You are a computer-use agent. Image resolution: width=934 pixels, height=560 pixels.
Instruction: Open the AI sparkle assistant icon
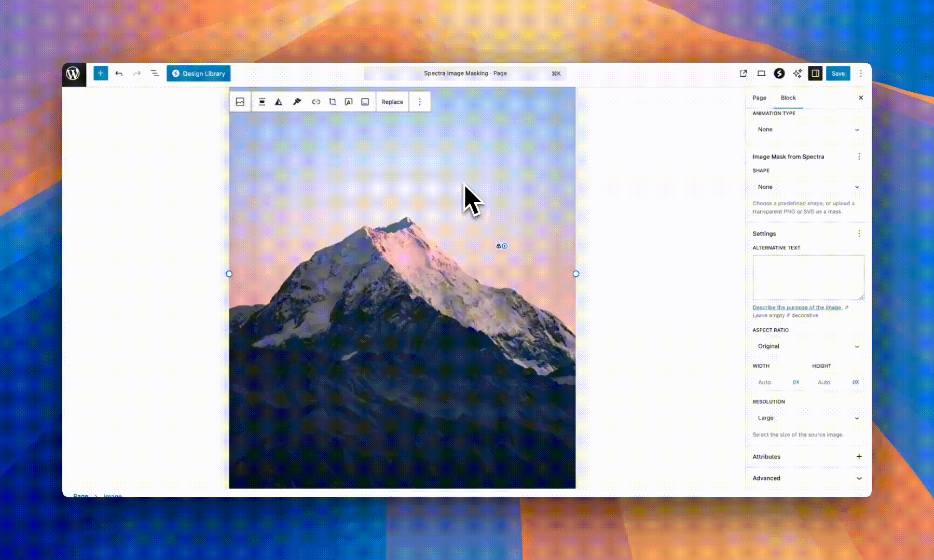tap(797, 74)
